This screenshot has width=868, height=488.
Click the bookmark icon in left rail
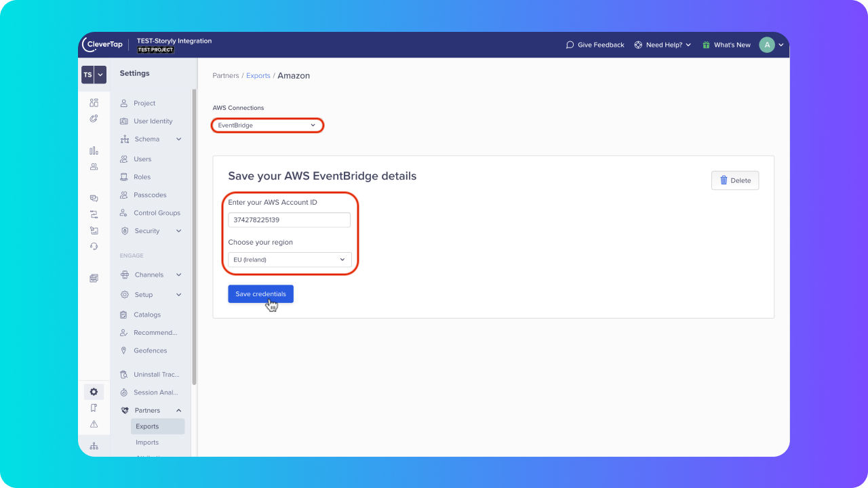(94, 408)
